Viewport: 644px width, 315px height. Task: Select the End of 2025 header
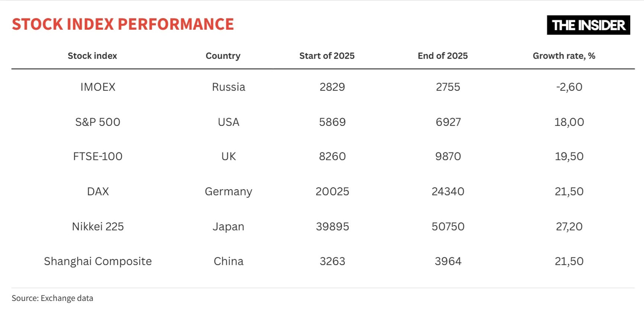pos(442,56)
